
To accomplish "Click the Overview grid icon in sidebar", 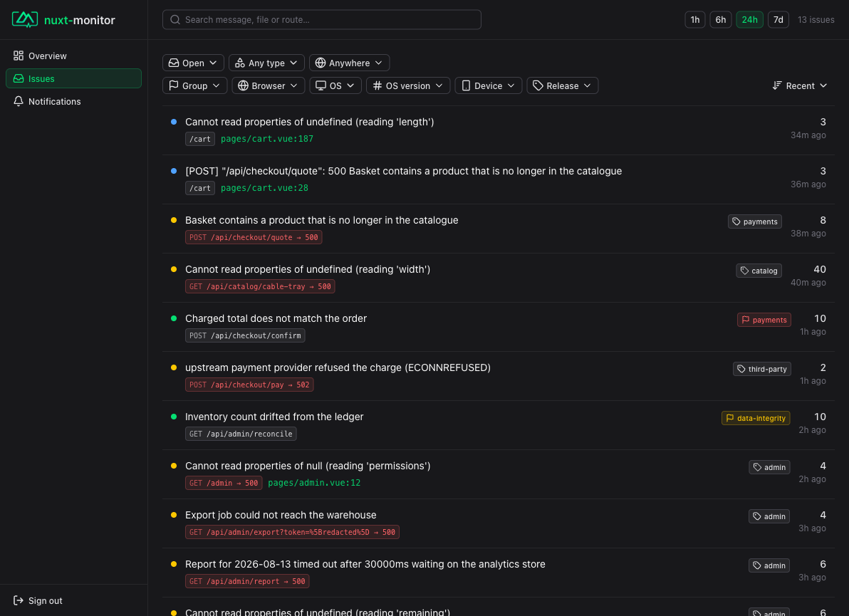I will [x=19, y=56].
